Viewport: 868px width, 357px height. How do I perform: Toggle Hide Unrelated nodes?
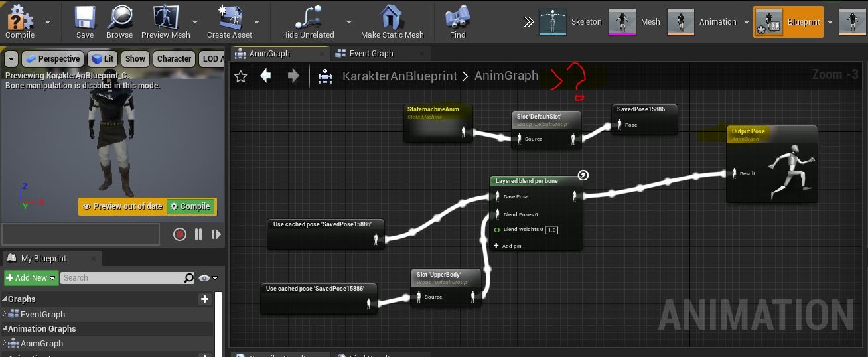coord(308,21)
